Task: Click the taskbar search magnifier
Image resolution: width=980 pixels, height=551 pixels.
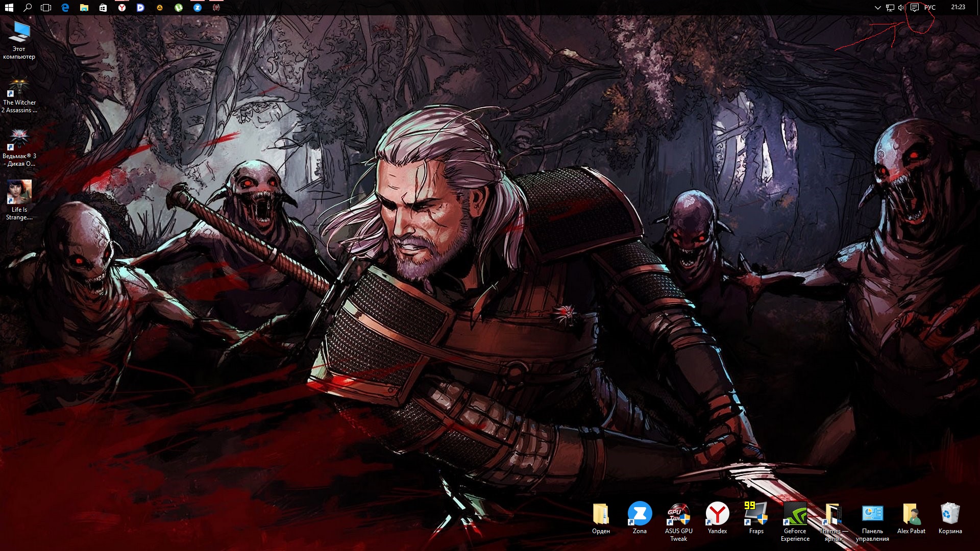Action: (28, 8)
